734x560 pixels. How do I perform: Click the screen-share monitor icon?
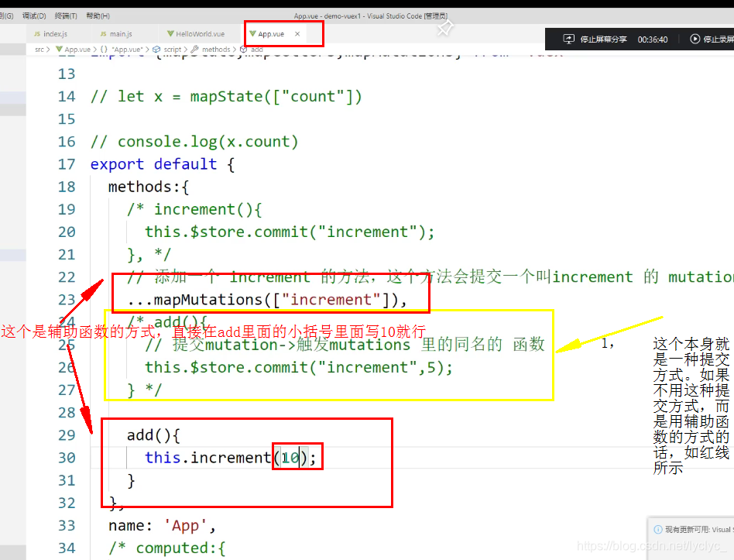click(x=568, y=39)
